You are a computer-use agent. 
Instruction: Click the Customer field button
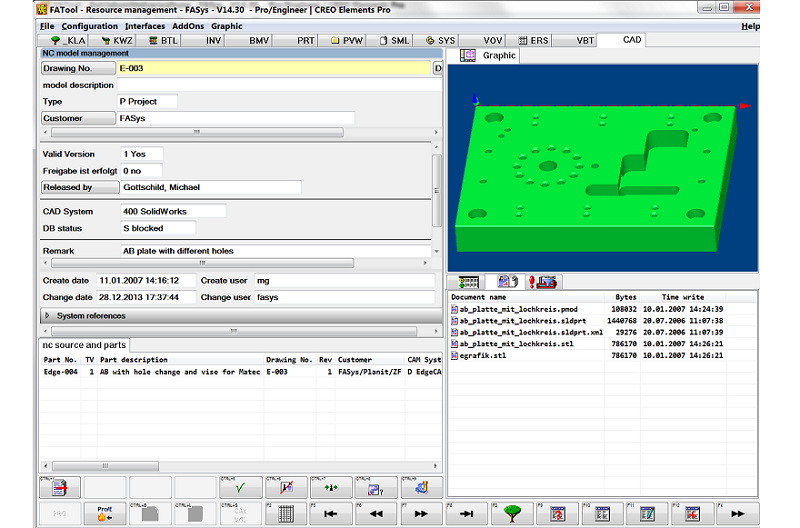[x=78, y=118]
